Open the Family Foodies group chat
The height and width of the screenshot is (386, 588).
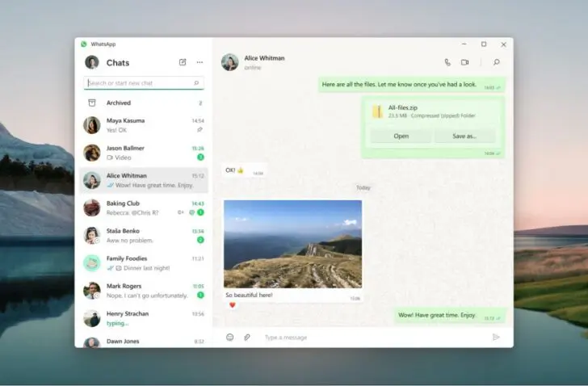click(x=144, y=263)
